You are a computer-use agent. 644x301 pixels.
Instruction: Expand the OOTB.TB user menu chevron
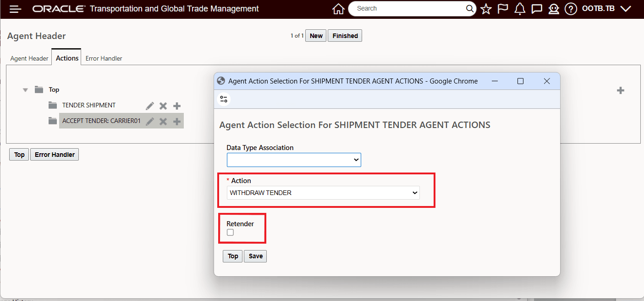625,9
